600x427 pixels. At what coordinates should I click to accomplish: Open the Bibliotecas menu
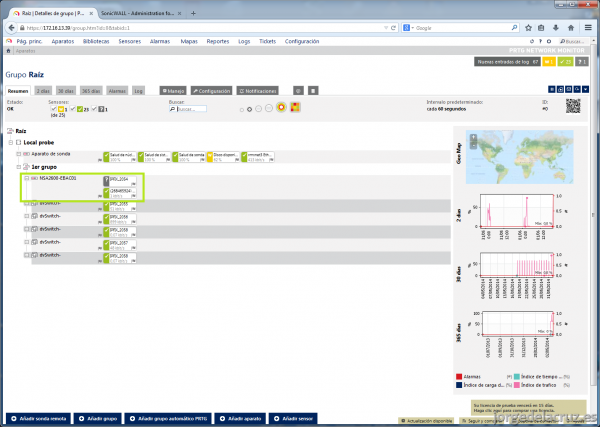(96, 41)
